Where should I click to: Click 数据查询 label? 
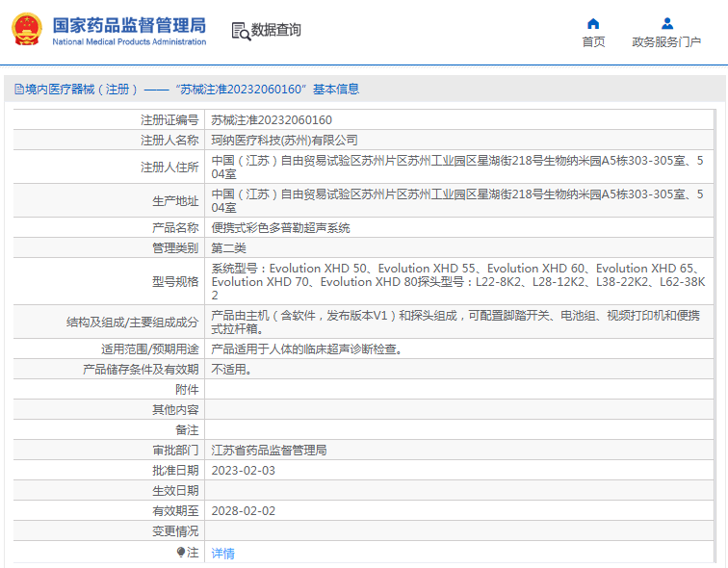[x=275, y=30]
